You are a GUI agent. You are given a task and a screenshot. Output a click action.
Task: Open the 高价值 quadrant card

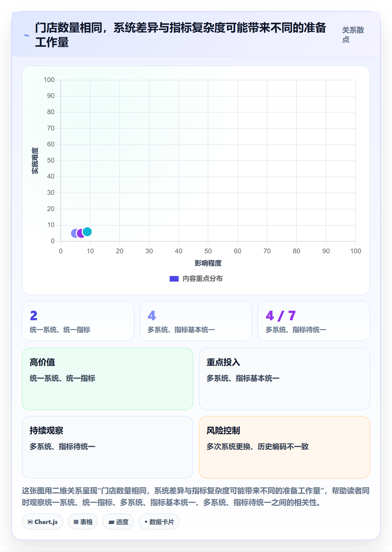tap(108, 379)
